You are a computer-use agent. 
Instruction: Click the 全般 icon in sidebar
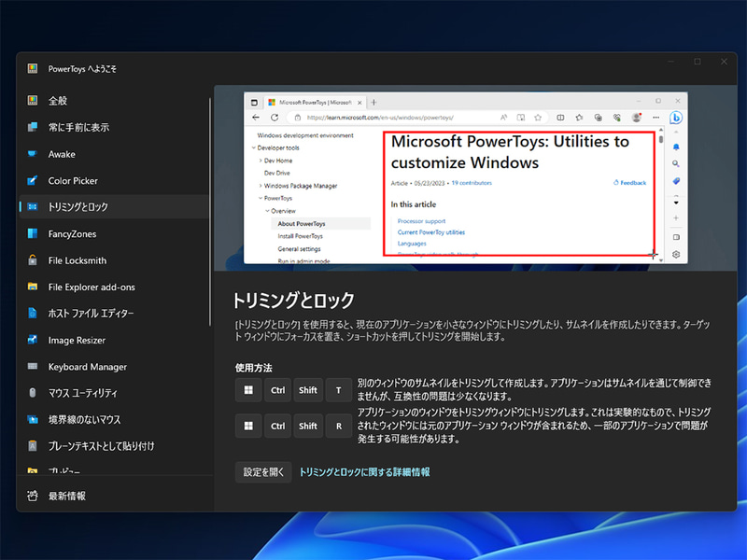point(33,101)
